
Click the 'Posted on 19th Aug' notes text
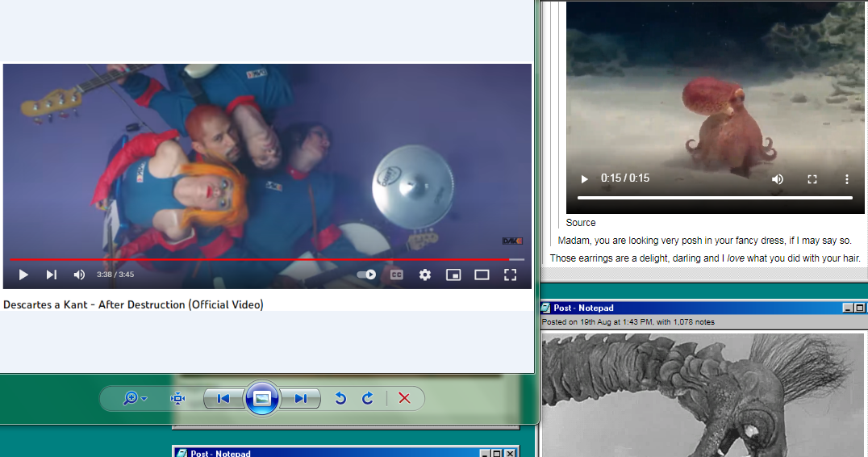pos(628,322)
